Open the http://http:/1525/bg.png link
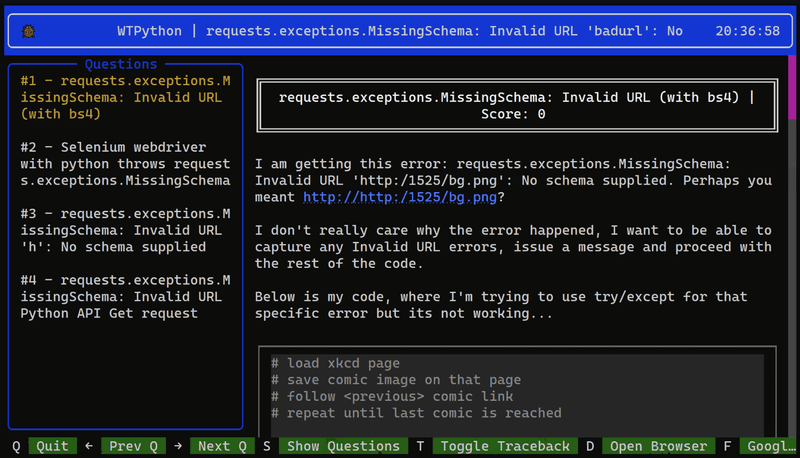 (x=400, y=197)
